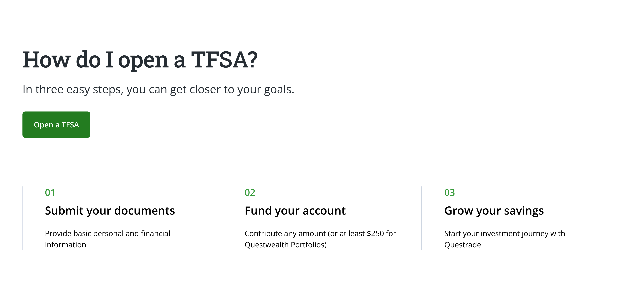Select the "In three easy steps" subtitle text
The height and width of the screenshot is (297, 644).
158,89
